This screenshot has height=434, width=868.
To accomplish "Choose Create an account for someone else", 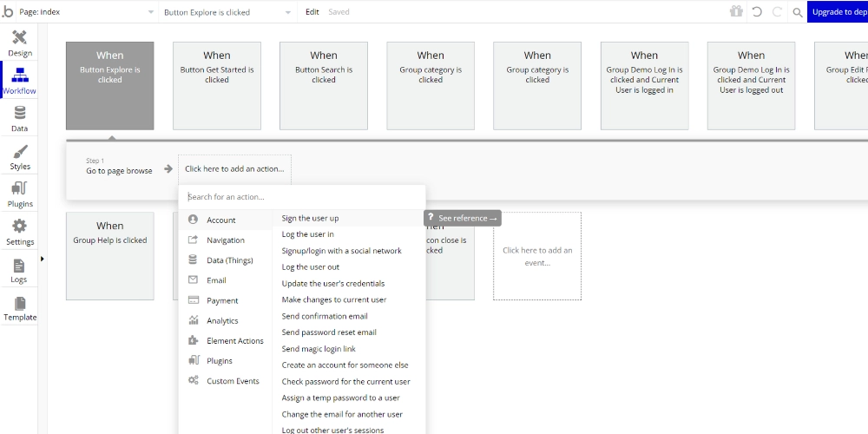I will pyautogui.click(x=349, y=365).
